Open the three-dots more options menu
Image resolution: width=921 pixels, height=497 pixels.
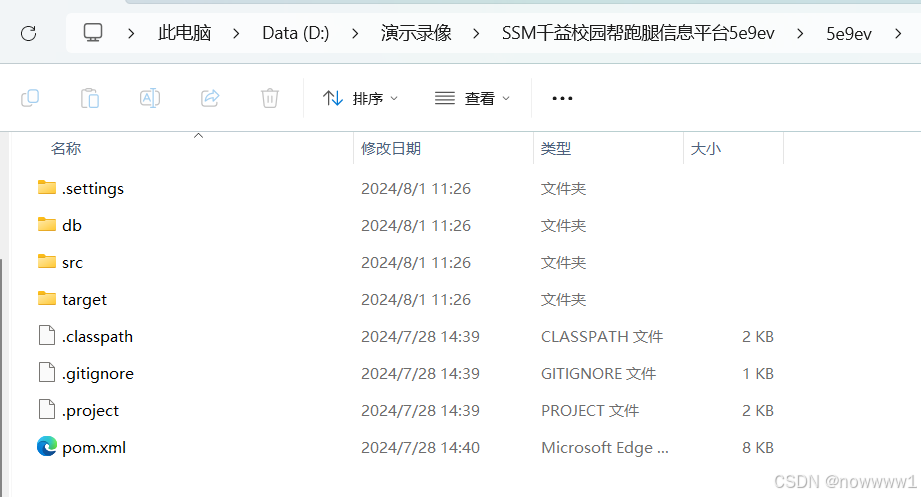(x=562, y=98)
